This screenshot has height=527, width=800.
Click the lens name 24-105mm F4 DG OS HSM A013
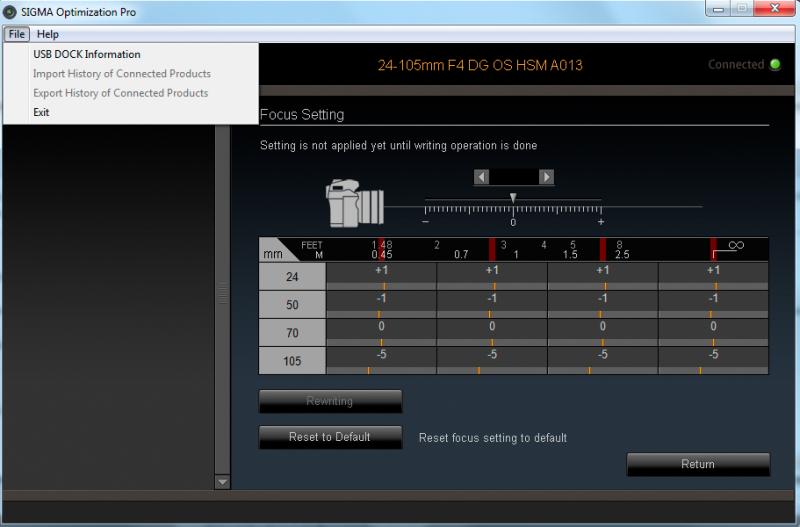pos(480,65)
